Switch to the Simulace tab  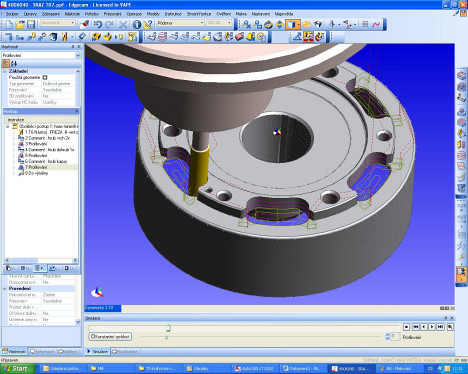tap(97, 351)
